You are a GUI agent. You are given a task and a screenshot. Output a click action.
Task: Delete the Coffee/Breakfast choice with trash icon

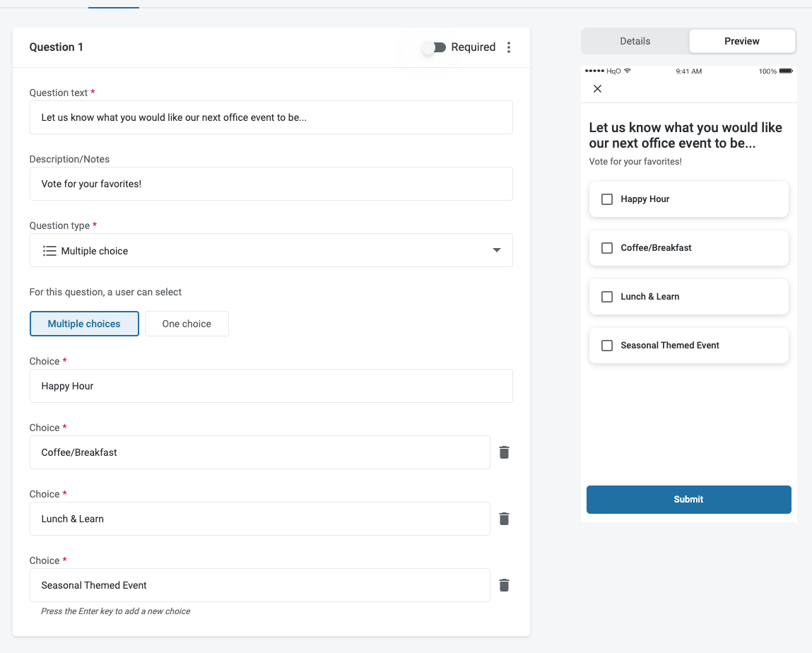click(x=504, y=452)
